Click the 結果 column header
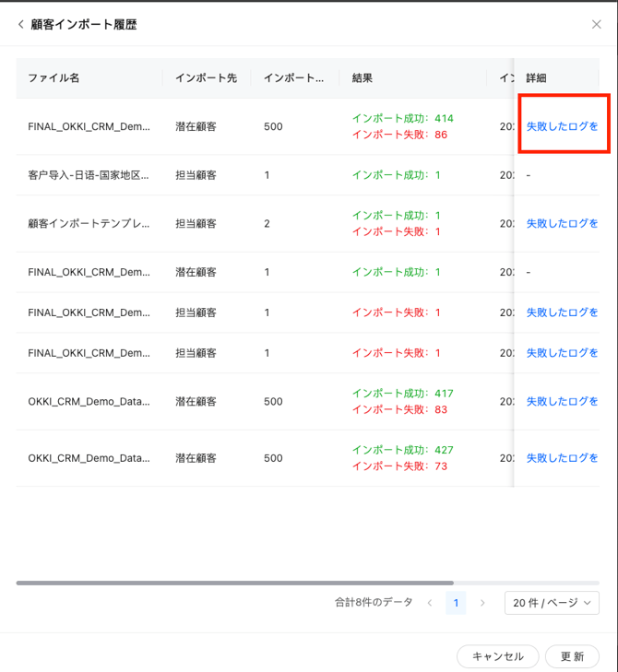The image size is (618, 672). [x=362, y=77]
